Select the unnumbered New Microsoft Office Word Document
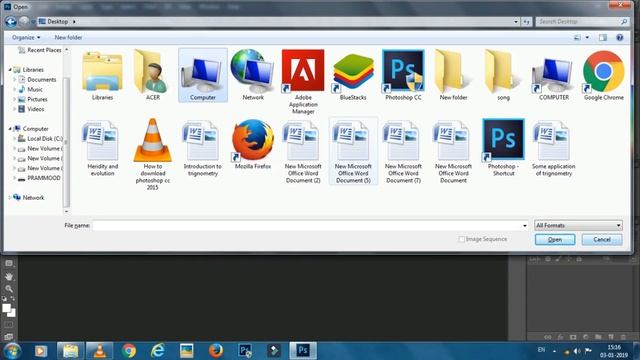640x360 pixels. 453,152
